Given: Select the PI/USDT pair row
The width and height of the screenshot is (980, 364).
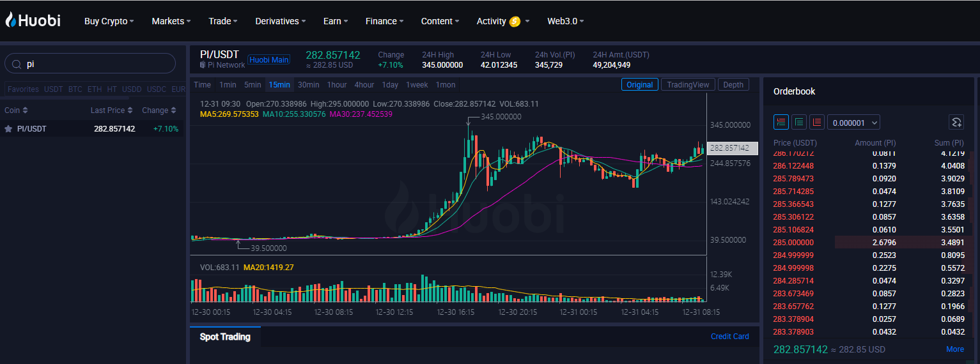Looking at the screenshot, I should 93,128.
